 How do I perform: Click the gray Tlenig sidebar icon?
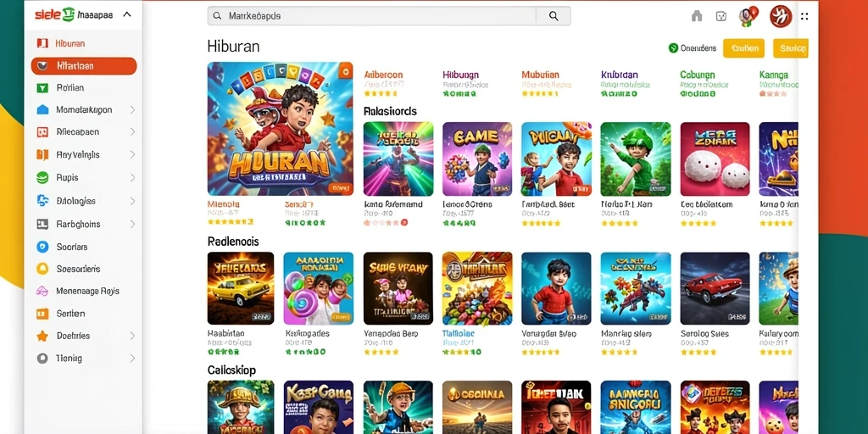pos(42,359)
